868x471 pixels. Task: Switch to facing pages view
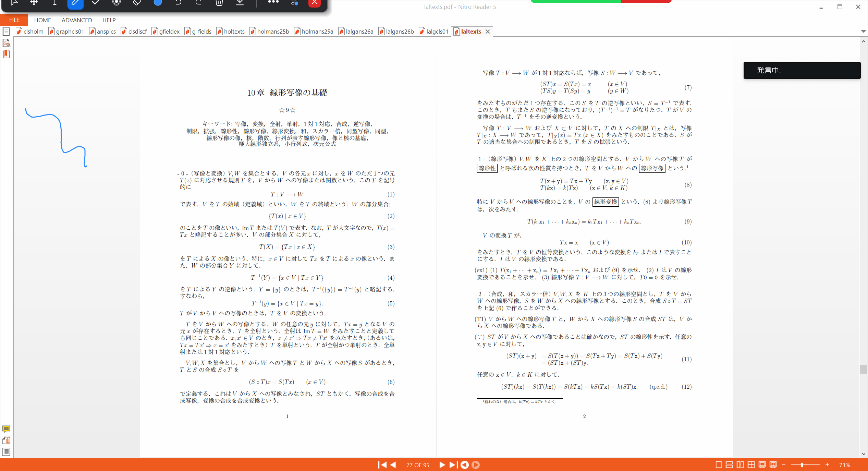740,465
